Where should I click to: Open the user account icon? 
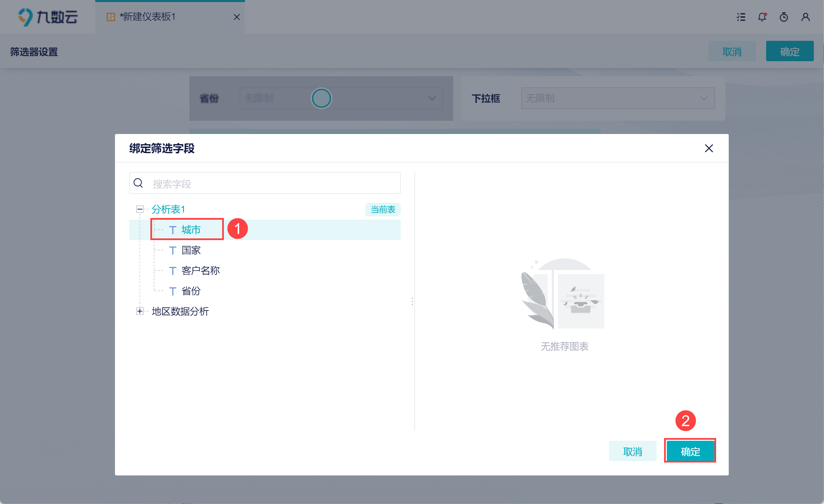805,17
